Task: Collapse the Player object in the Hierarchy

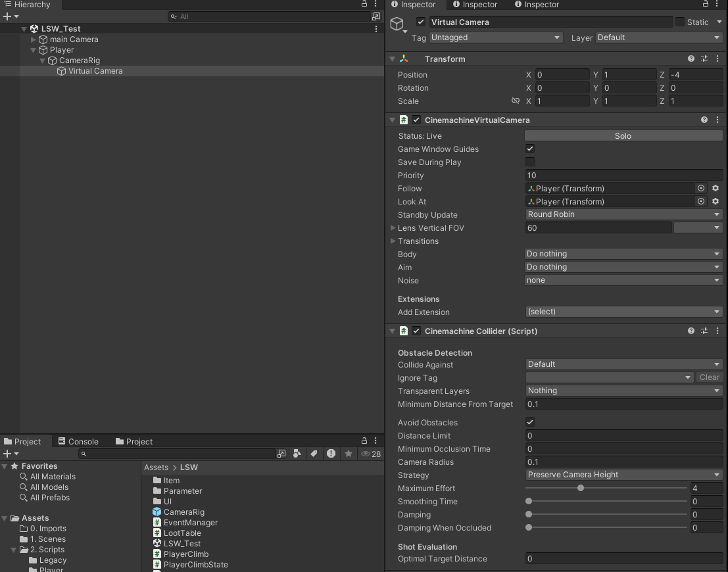Action: (x=33, y=49)
